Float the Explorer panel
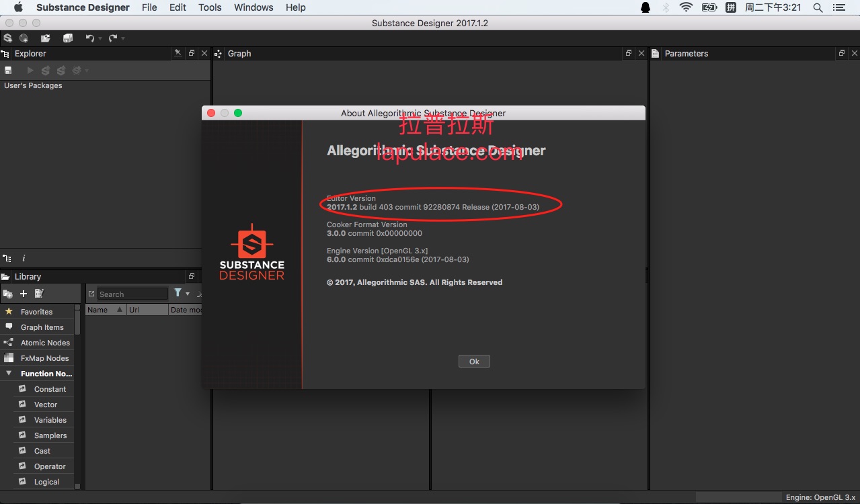 [192, 53]
